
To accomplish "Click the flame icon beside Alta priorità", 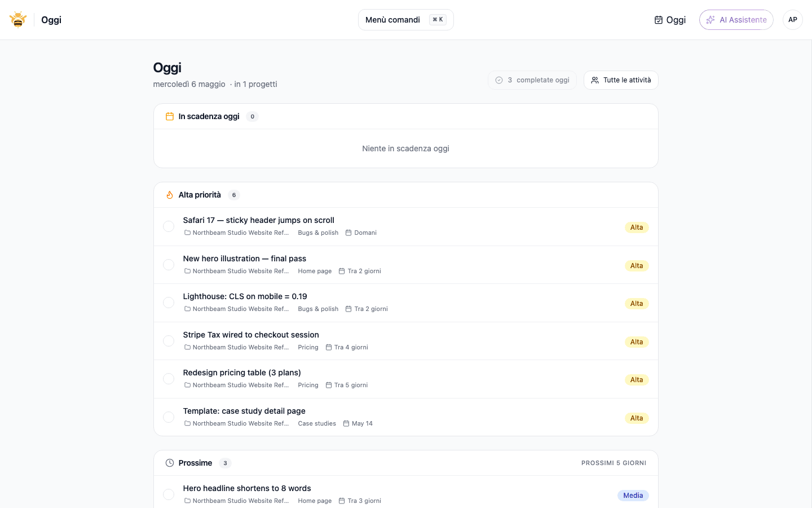I will (x=169, y=195).
